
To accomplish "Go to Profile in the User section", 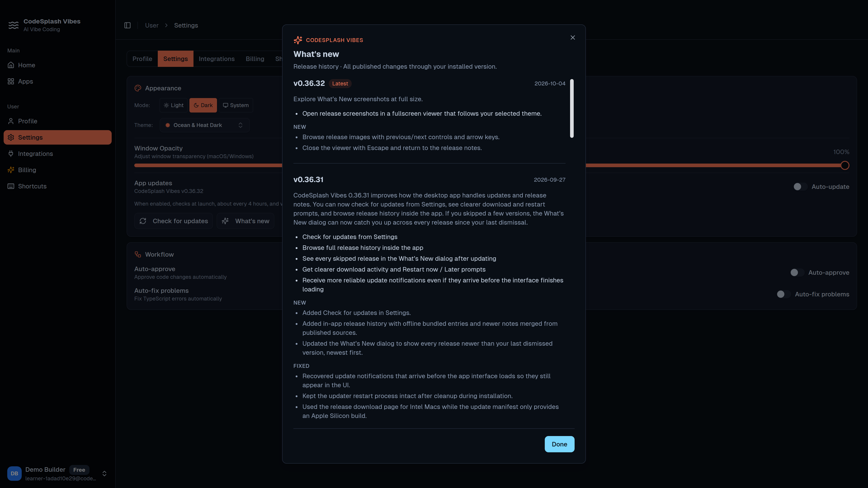I will pos(57,121).
